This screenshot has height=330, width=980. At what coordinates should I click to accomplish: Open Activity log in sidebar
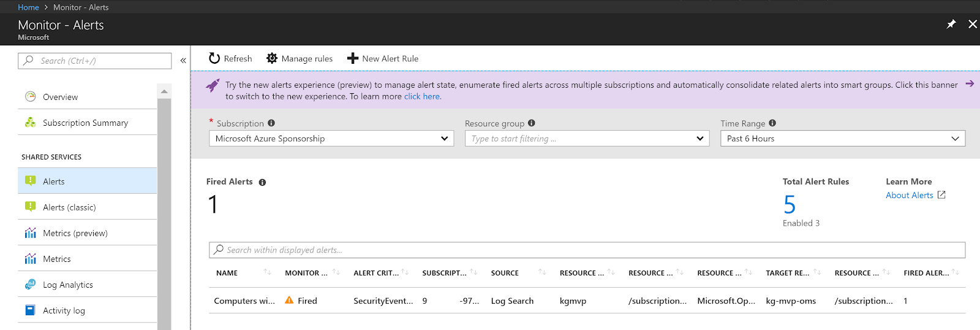point(88,310)
